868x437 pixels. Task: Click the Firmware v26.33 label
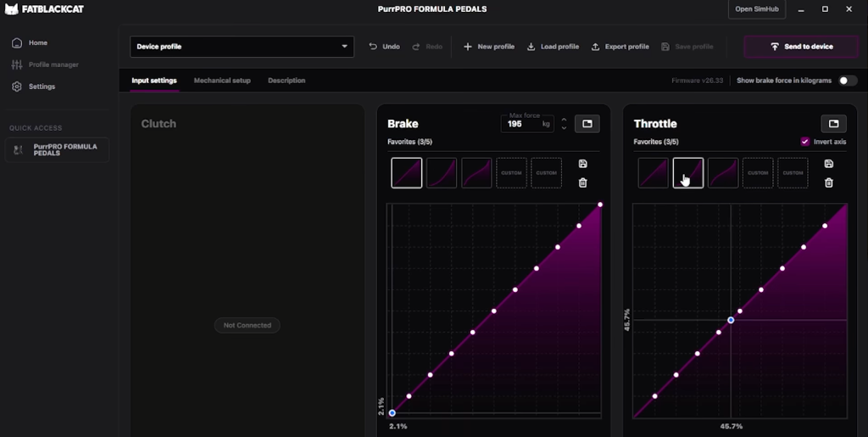(x=697, y=81)
